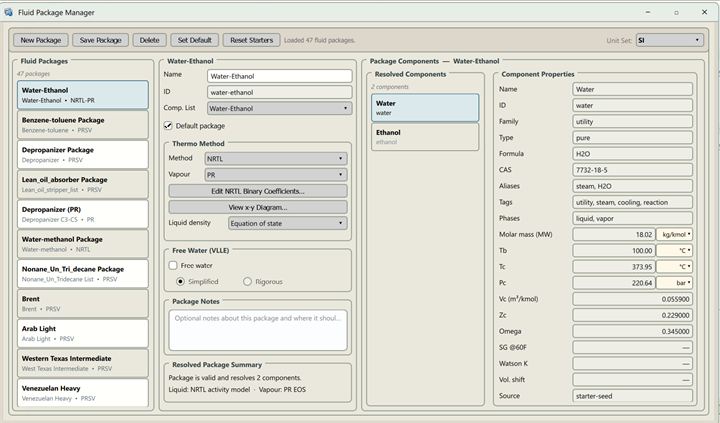Select the Western Texas Intermediate package

83,363
